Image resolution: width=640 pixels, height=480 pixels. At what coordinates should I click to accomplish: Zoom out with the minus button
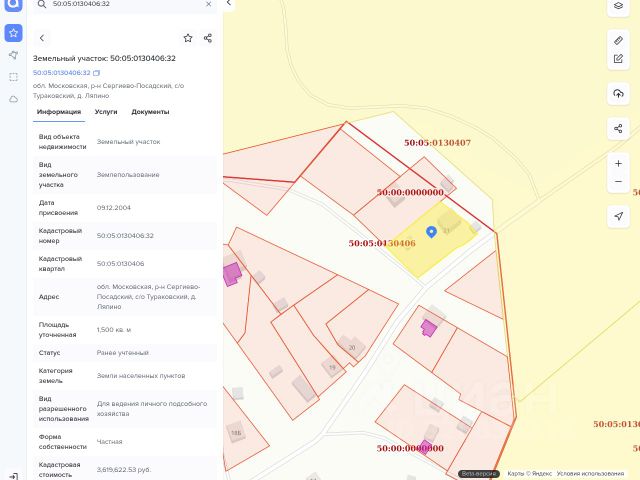[618, 182]
